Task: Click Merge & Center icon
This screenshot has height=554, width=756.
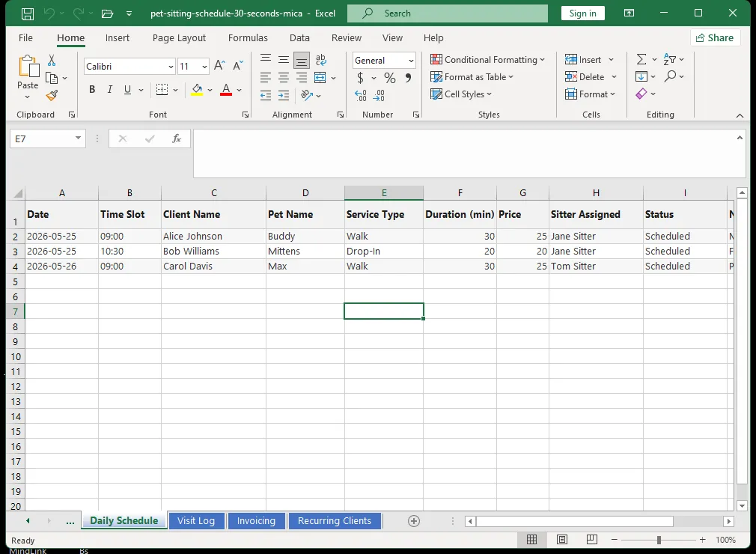Action: 320,78
